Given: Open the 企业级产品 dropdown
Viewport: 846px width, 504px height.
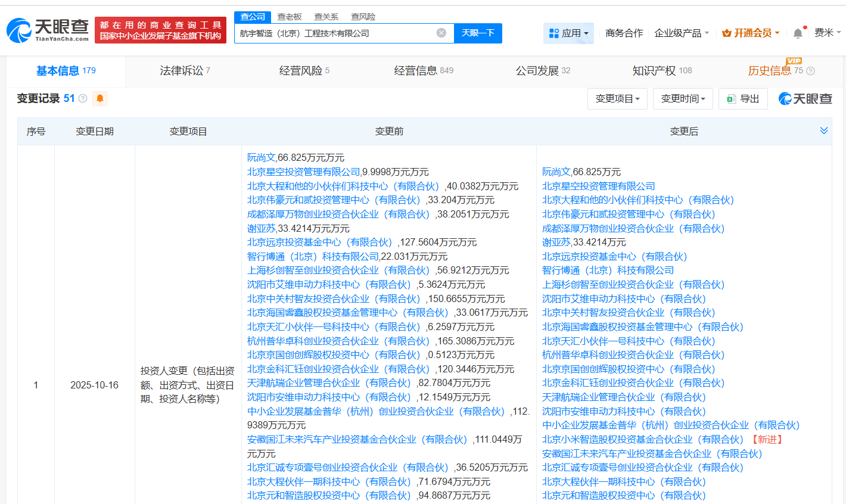Looking at the screenshot, I should point(681,33).
